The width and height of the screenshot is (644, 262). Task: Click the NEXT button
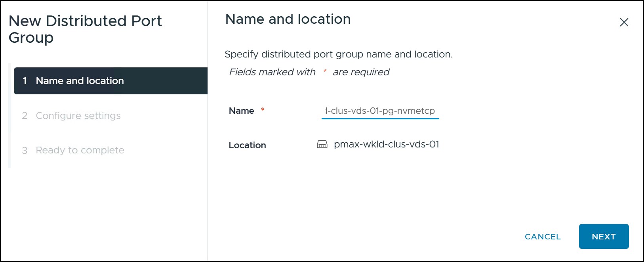coord(604,237)
